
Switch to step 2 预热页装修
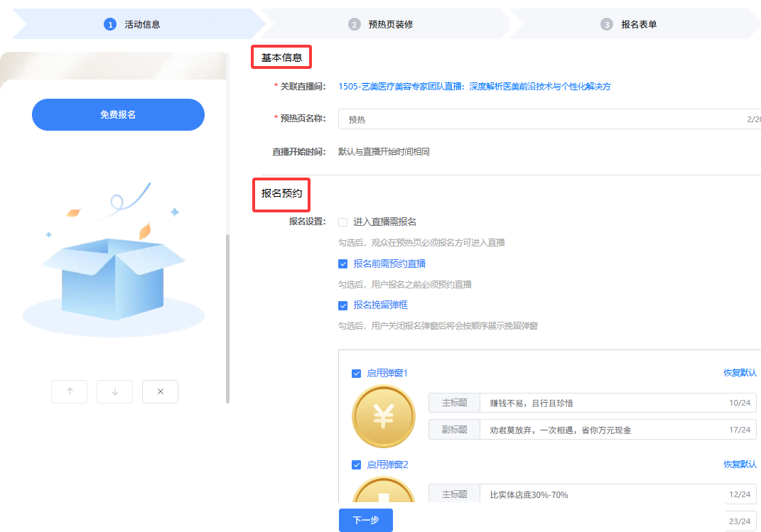(382, 24)
